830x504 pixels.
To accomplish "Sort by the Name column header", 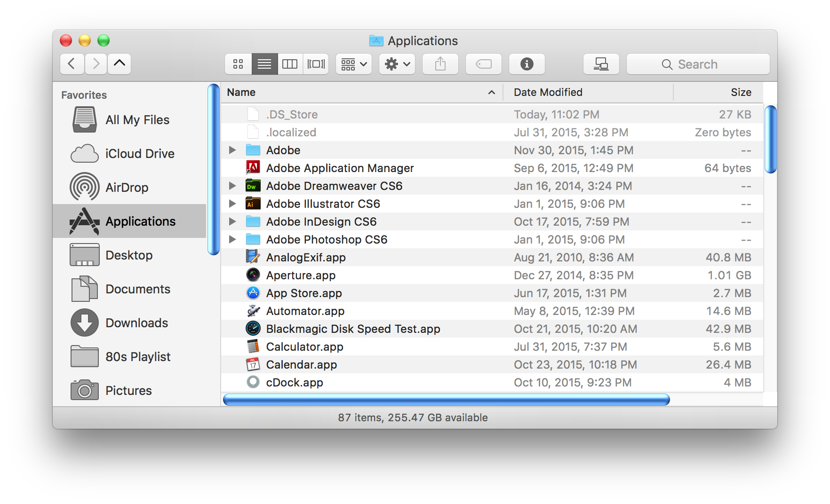I will click(x=361, y=92).
